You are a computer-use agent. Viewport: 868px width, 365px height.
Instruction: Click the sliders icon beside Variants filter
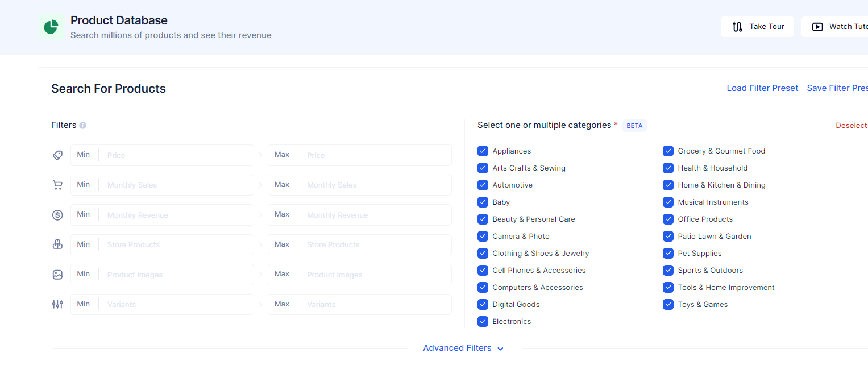pyautogui.click(x=57, y=304)
